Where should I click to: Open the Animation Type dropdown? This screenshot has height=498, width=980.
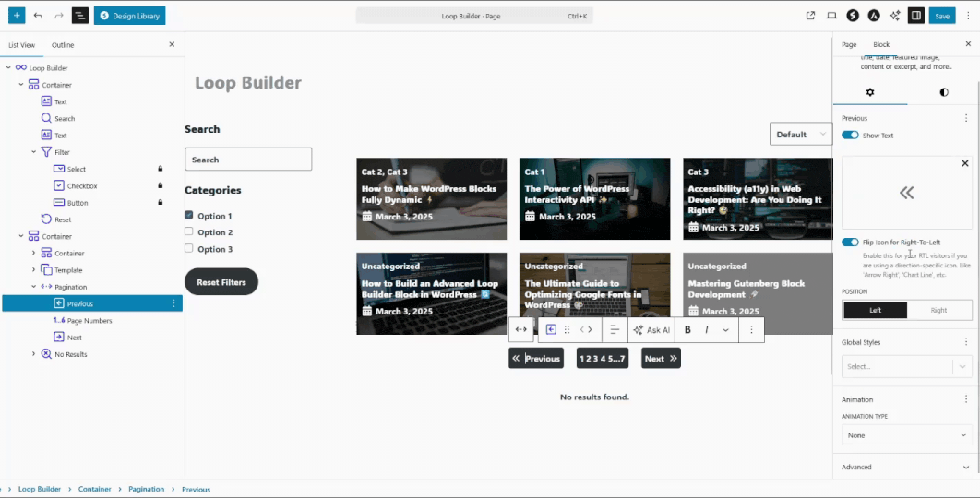pos(906,435)
